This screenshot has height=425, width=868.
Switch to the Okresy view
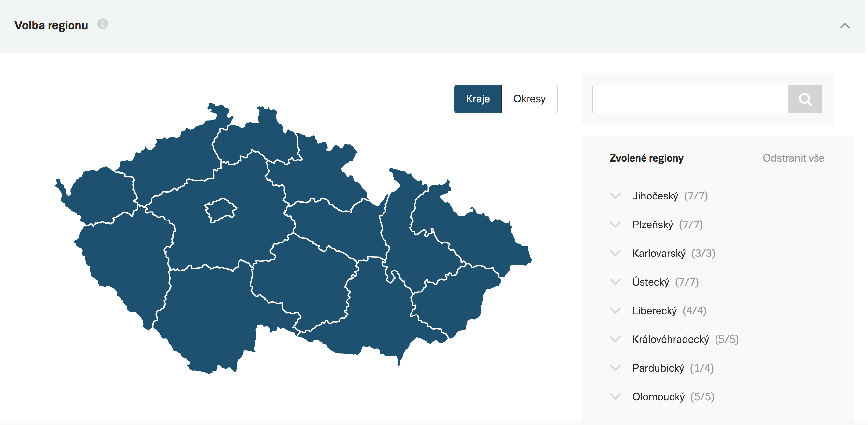click(x=529, y=99)
